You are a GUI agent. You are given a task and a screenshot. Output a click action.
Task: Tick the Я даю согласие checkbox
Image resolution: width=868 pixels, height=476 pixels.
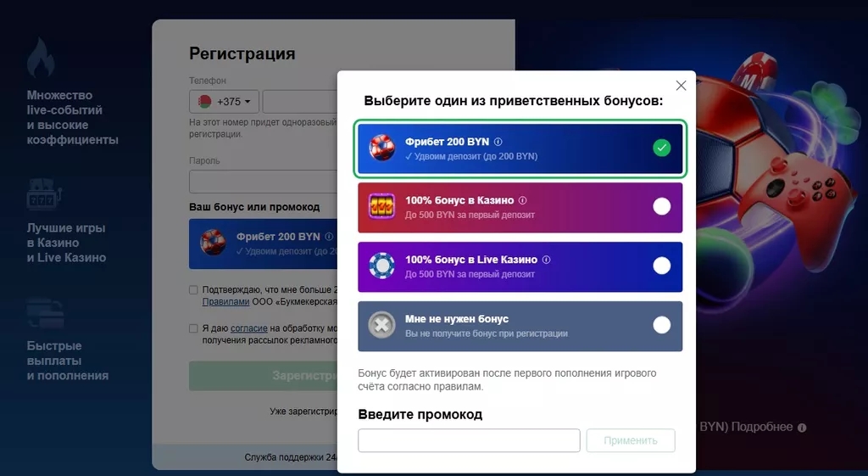(193, 328)
